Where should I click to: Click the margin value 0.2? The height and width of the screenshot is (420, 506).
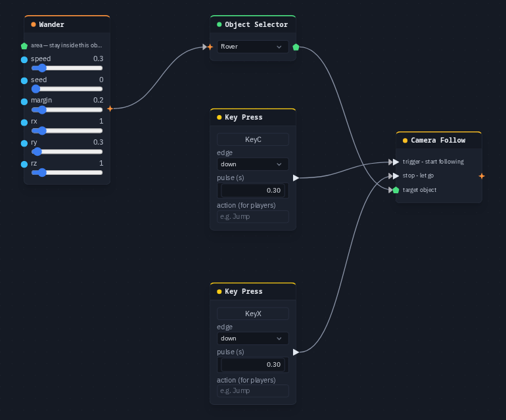[x=98, y=101]
